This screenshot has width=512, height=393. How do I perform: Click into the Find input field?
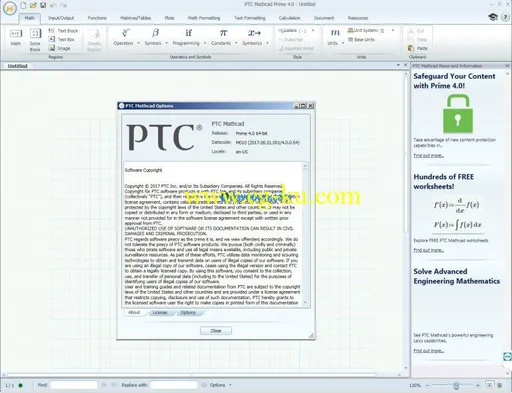coord(74,385)
